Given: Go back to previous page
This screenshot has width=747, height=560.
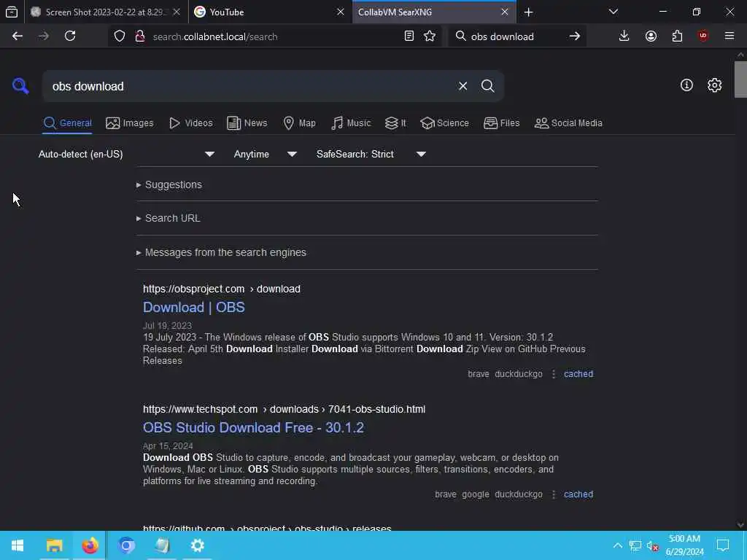Looking at the screenshot, I should (18, 36).
